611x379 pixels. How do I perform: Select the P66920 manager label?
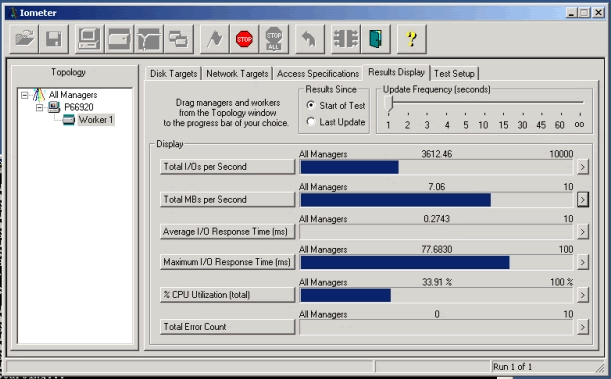click(x=79, y=107)
